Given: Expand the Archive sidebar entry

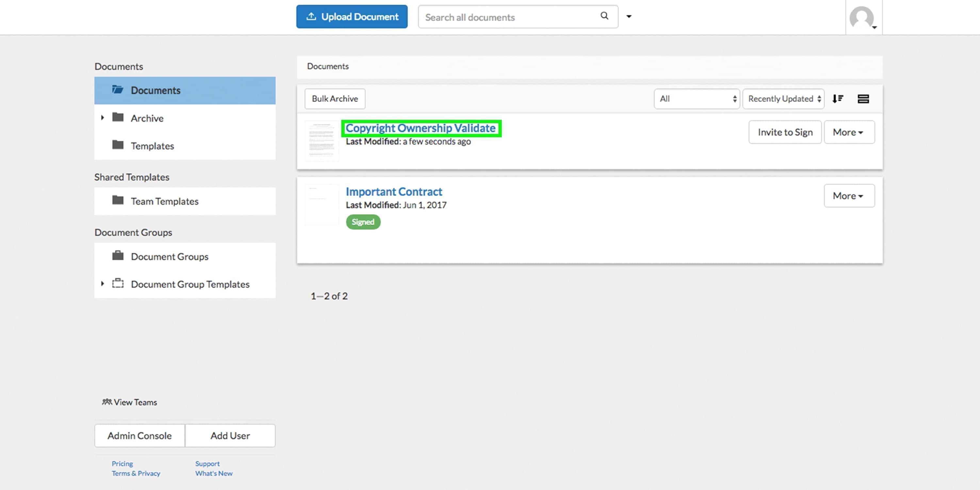Looking at the screenshot, I should 102,118.
